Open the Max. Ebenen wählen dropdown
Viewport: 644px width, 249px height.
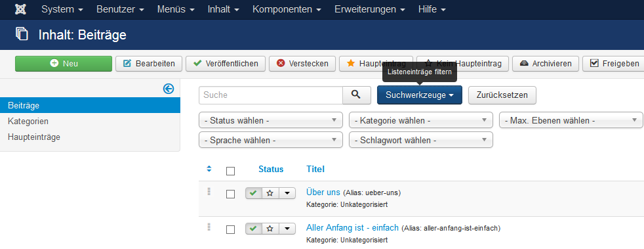(x=571, y=121)
